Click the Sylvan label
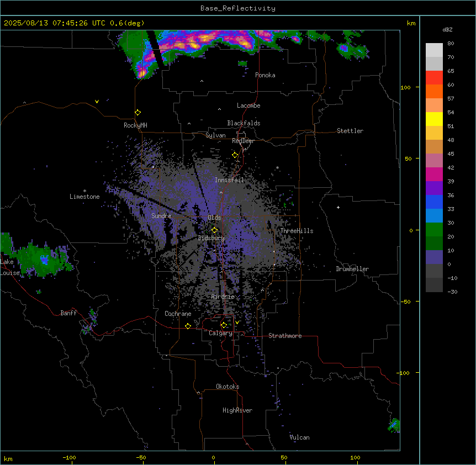Screen dimensions: 476x465 coord(215,135)
